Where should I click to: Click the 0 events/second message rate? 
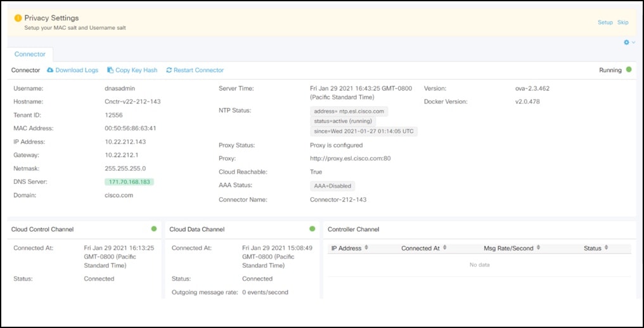point(266,292)
